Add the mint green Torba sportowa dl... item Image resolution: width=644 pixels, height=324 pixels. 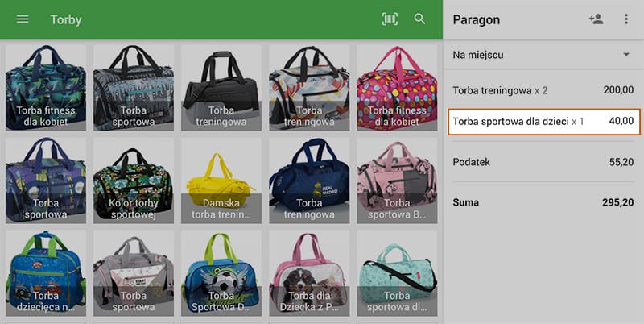click(x=397, y=273)
